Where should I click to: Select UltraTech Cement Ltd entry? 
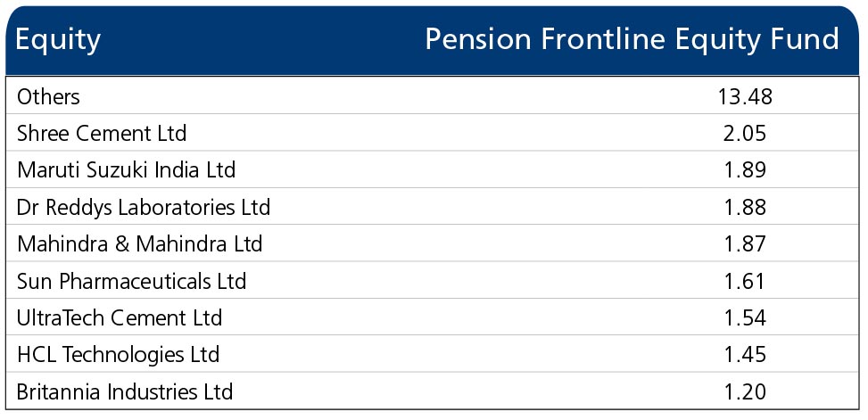click(120, 317)
